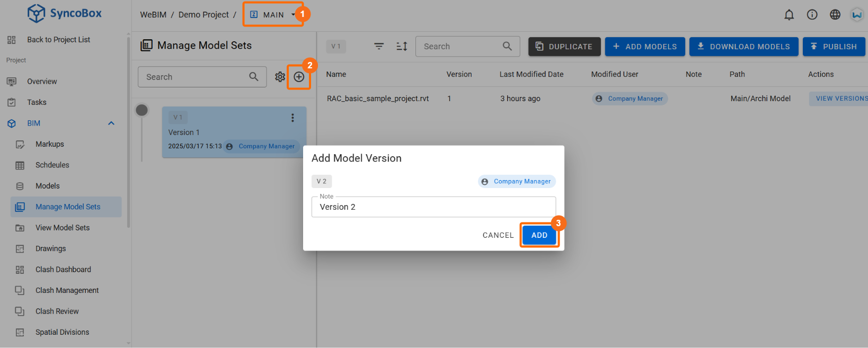Open Version 1 card three-dot menu
Viewport: 868px width, 348px height.
coord(293,118)
